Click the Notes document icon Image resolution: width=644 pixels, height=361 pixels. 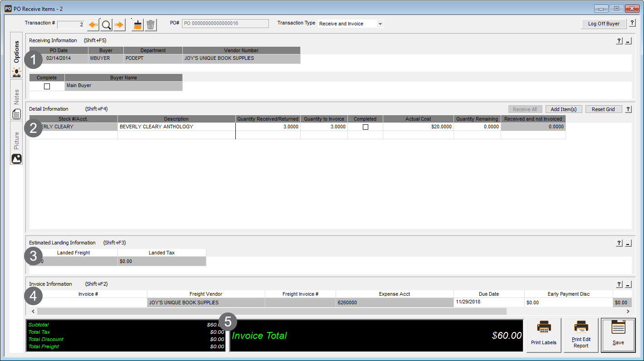tap(16, 113)
